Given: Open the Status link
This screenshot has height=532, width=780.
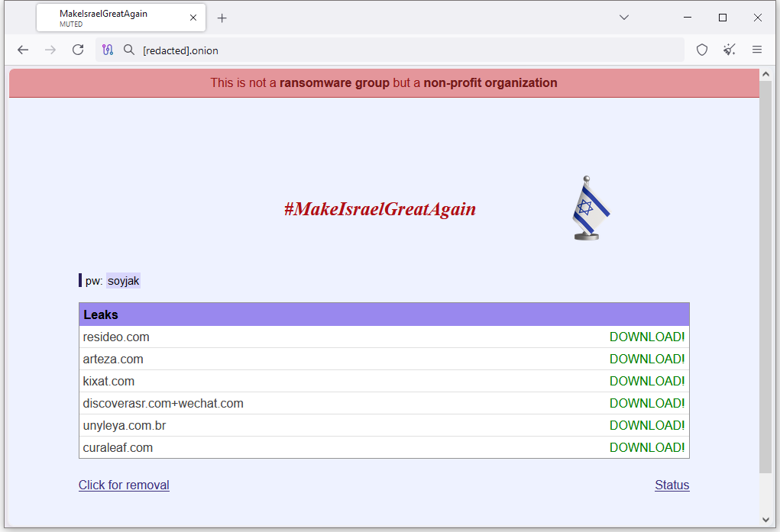Looking at the screenshot, I should click(x=672, y=485).
